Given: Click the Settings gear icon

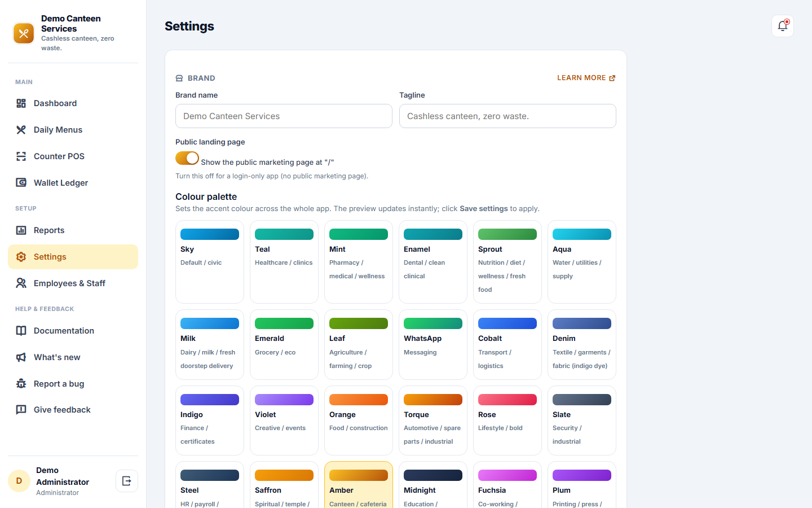Looking at the screenshot, I should 21,257.
